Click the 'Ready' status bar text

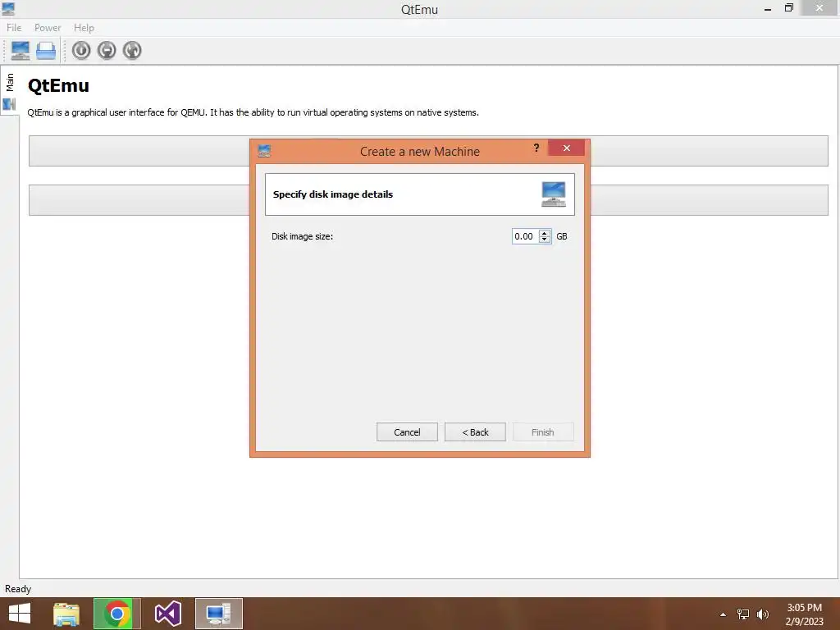(x=18, y=589)
